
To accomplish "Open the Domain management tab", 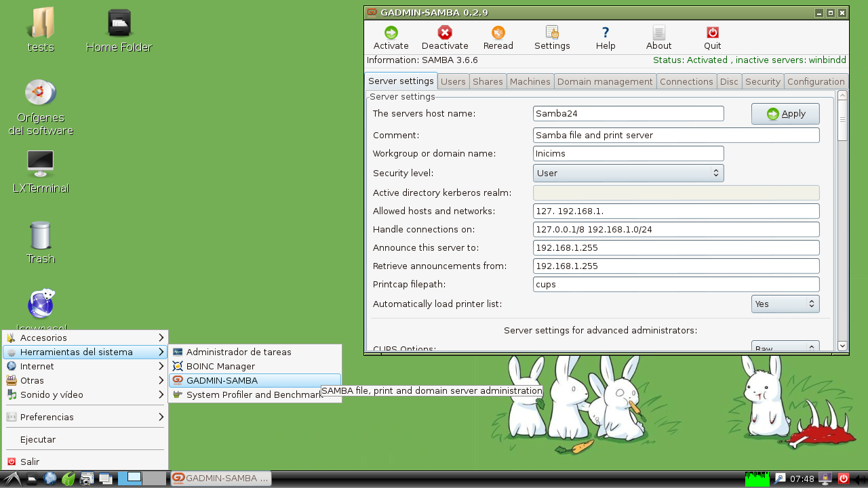I will coord(606,81).
